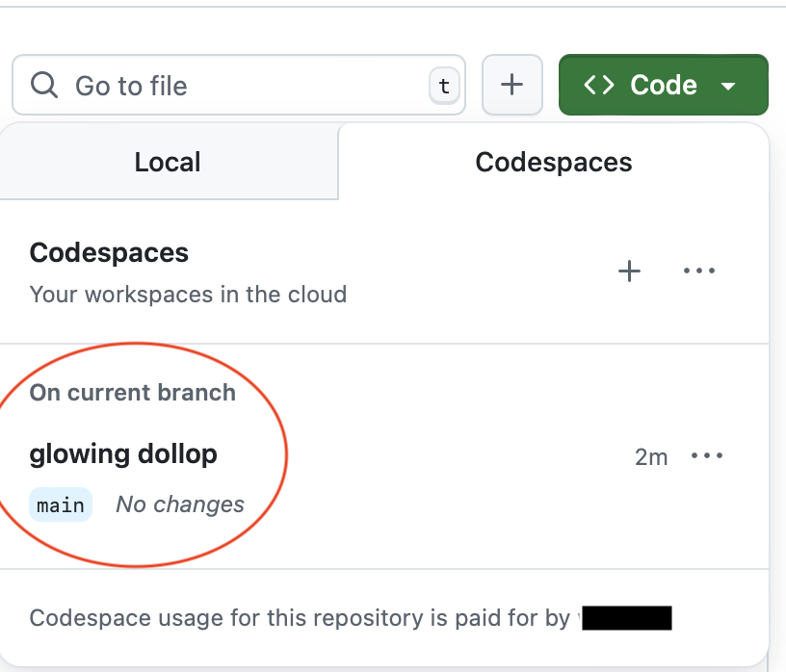Select the Codespaces tab
This screenshot has height=672, width=786.
[x=554, y=162]
